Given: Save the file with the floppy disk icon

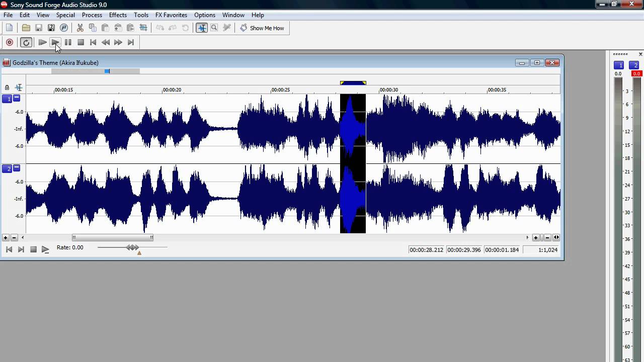Looking at the screenshot, I should 39,28.
